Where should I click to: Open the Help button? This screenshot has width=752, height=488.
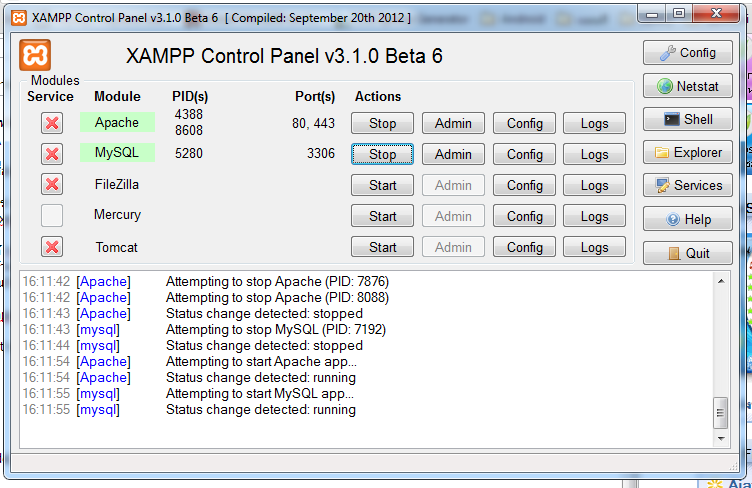click(688, 220)
